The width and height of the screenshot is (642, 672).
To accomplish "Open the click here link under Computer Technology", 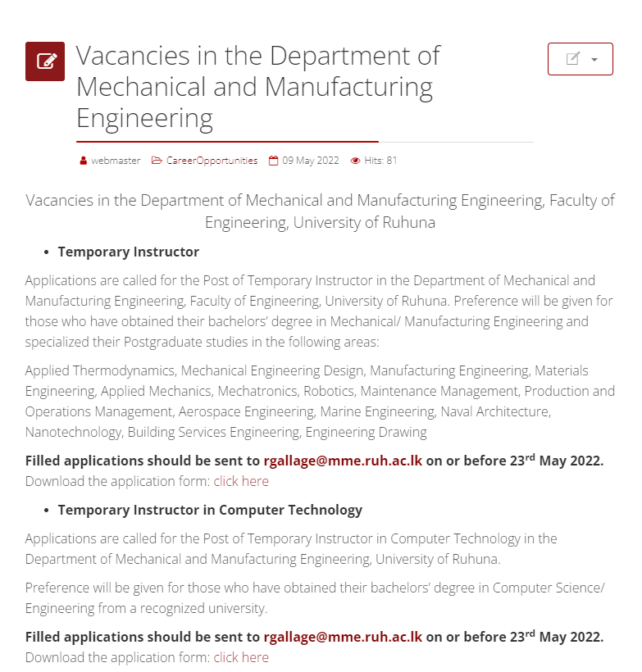I will 241,657.
